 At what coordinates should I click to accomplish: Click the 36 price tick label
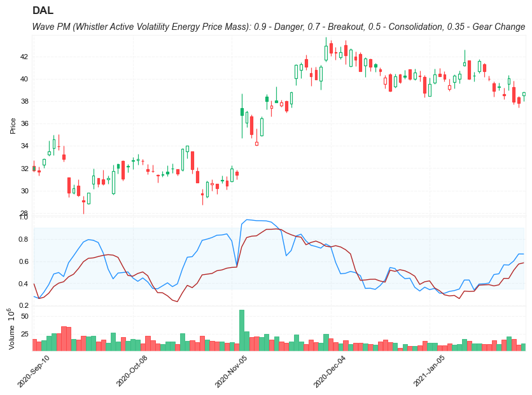click(x=24, y=124)
